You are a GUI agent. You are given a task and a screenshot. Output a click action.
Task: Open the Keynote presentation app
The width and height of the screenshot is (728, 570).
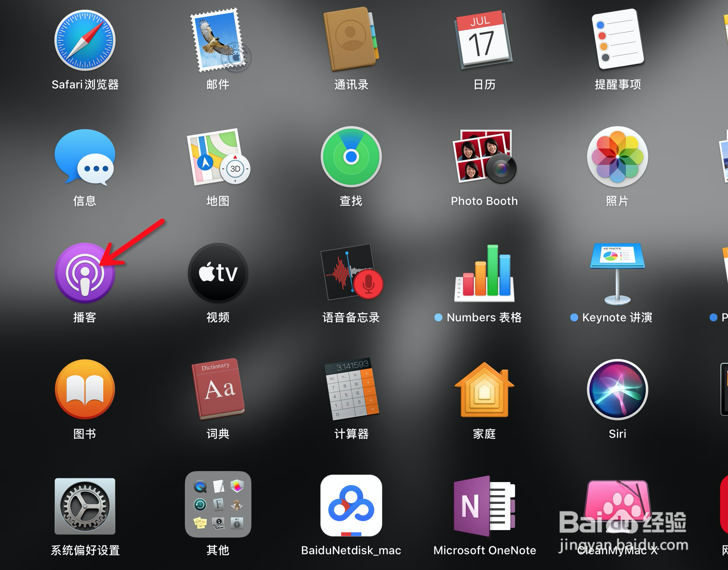[618, 274]
